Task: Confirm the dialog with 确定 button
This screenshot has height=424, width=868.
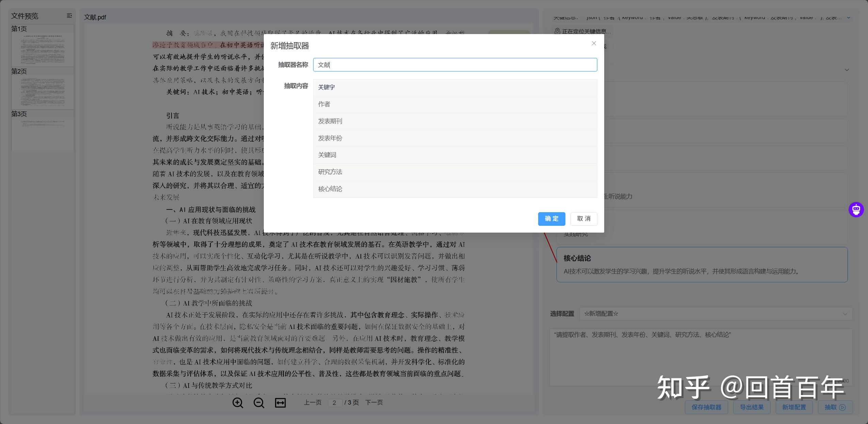Action: pyautogui.click(x=551, y=219)
